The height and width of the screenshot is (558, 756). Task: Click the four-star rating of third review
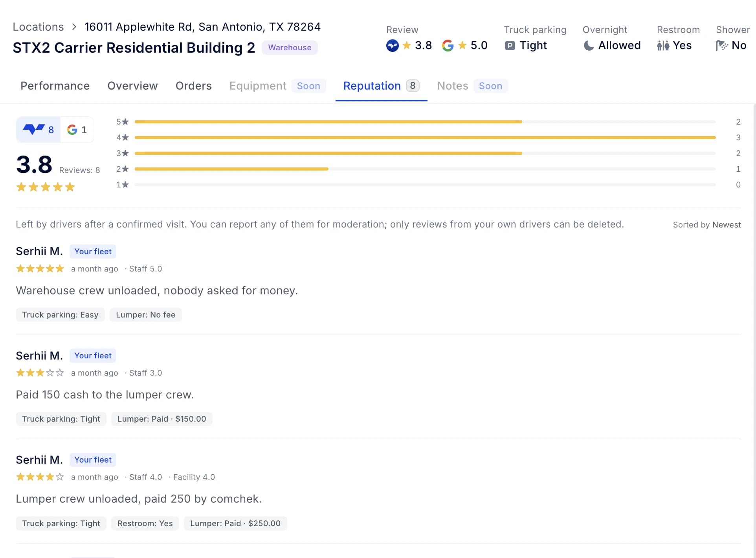tap(40, 477)
